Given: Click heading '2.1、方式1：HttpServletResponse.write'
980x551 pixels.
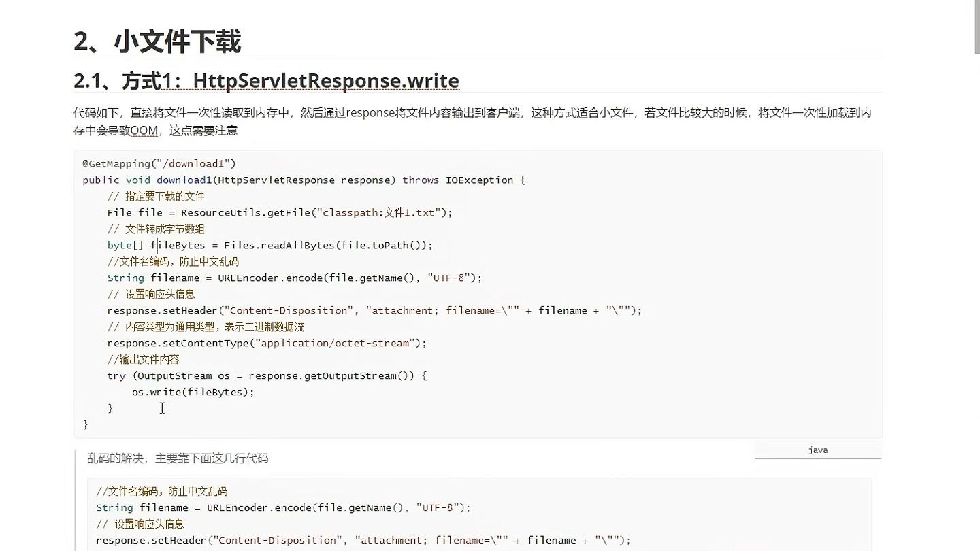Looking at the screenshot, I should click(266, 81).
